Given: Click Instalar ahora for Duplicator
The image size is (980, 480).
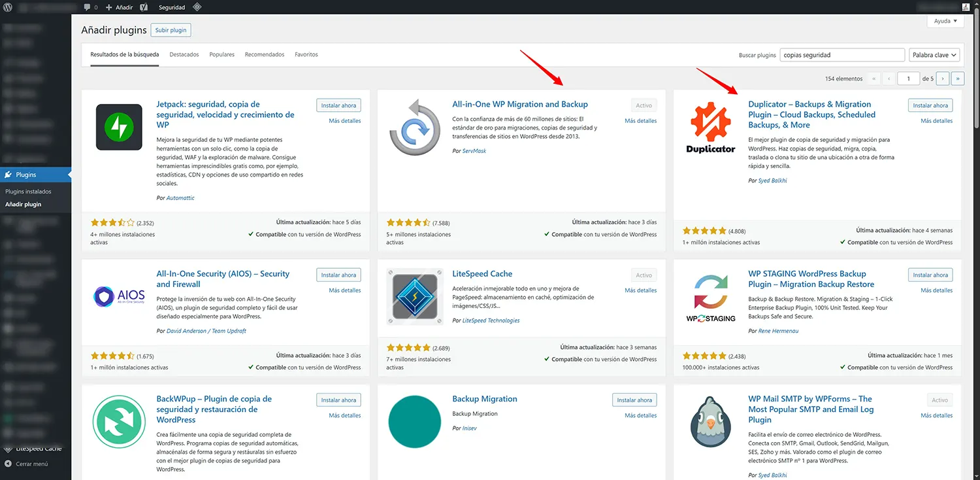Looking at the screenshot, I should (x=930, y=105).
